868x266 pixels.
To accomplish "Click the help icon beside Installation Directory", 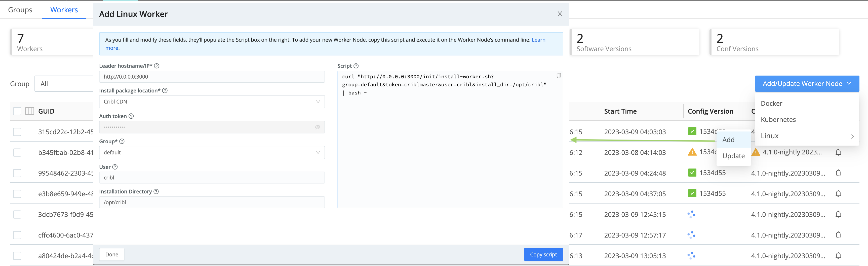I will click(x=156, y=191).
